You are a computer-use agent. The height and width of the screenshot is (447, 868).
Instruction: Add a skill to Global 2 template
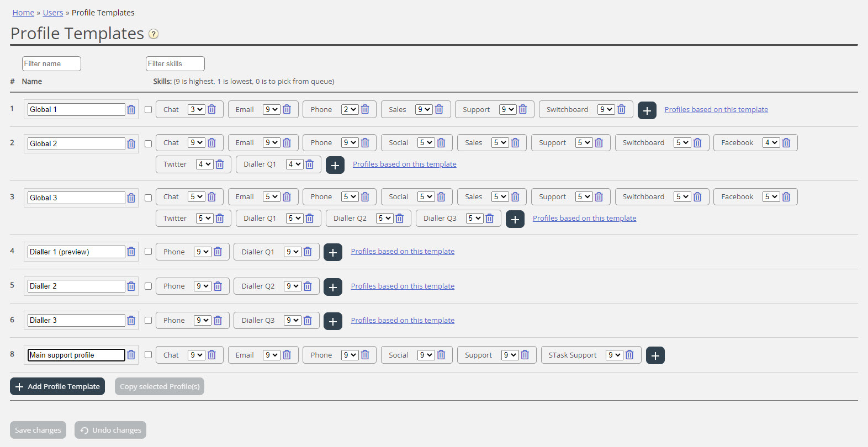click(x=335, y=165)
